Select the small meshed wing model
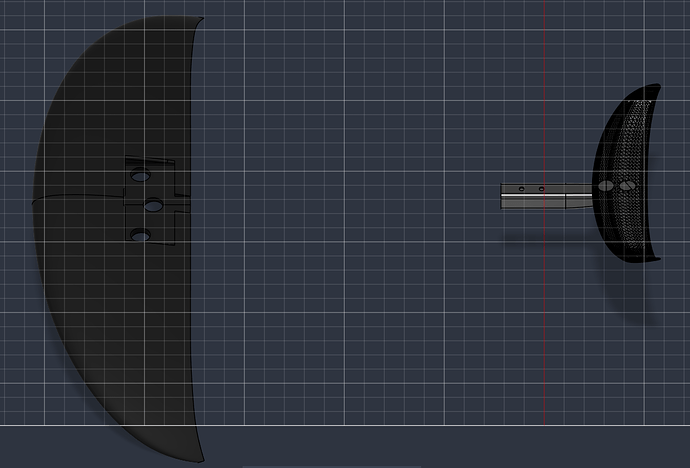 (x=627, y=172)
